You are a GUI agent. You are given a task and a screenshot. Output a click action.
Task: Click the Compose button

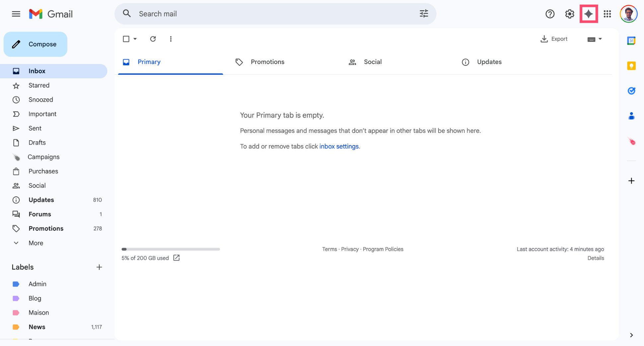36,44
